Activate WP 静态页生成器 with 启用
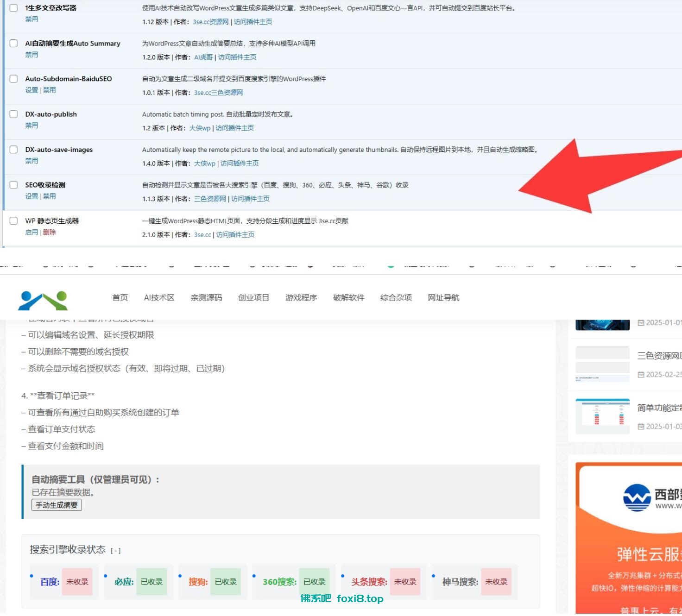This screenshot has width=682, height=616. pyautogui.click(x=32, y=233)
